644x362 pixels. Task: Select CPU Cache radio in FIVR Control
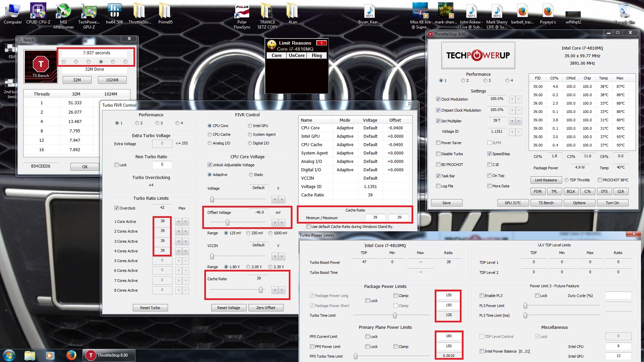(x=210, y=134)
